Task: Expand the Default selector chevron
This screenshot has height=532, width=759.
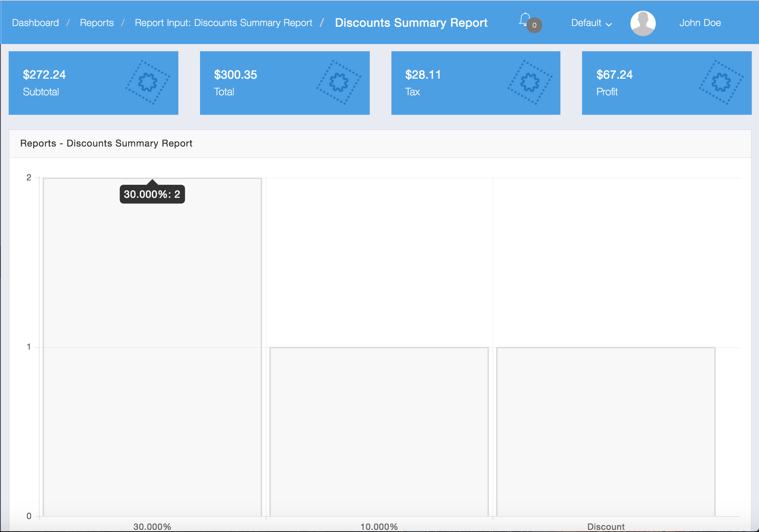Action: coord(609,24)
